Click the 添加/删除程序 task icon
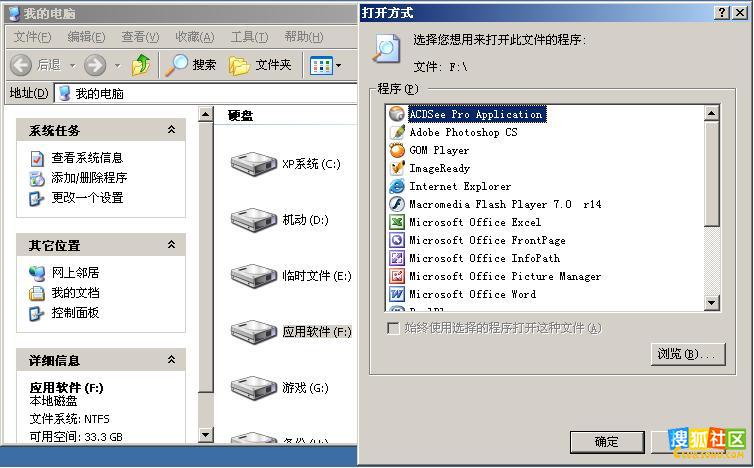 pos(37,178)
